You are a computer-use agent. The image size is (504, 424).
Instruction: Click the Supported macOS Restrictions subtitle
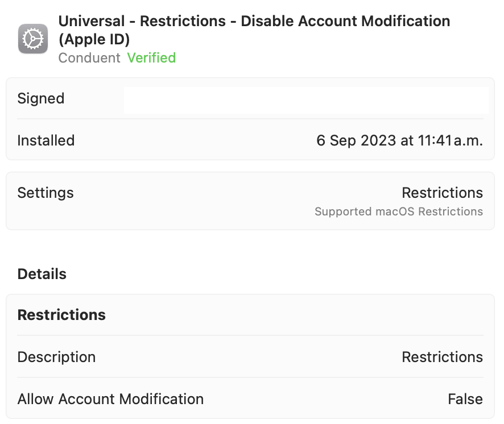[398, 211]
